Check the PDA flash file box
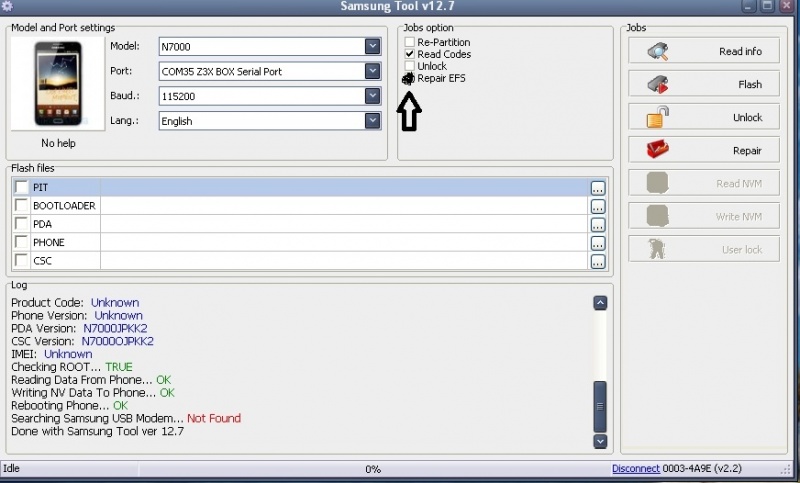The height and width of the screenshot is (483, 800). (x=21, y=223)
